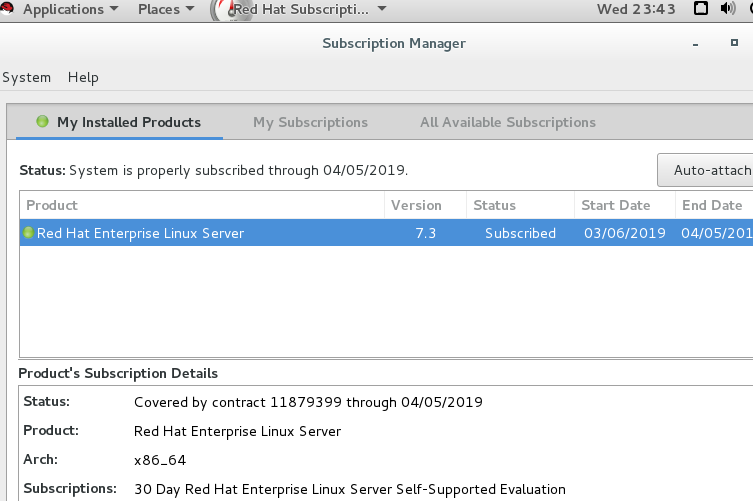Switch to the My Subscriptions tab
Image resolution: width=753 pixels, height=501 pixels.
310,122
